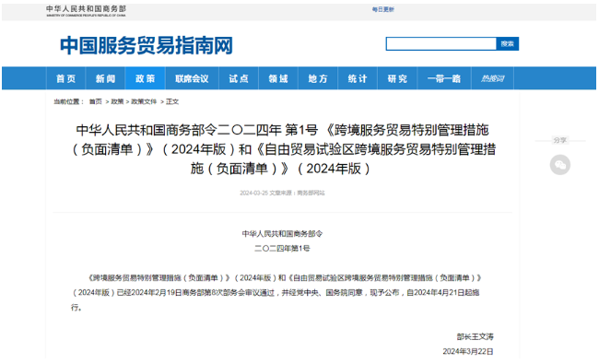Open the 试点 navigation tab

pos(239,78)
